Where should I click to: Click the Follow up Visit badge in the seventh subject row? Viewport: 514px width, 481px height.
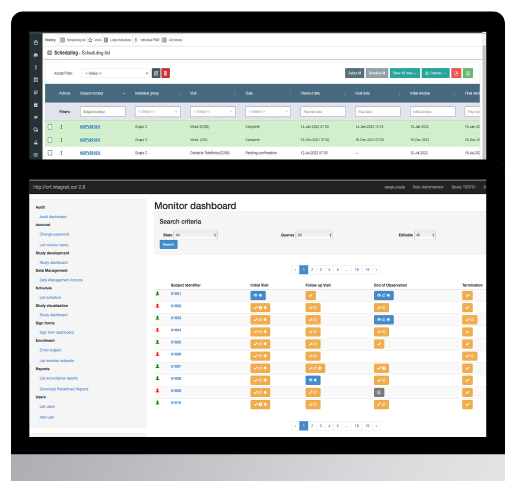click(315, 368)
